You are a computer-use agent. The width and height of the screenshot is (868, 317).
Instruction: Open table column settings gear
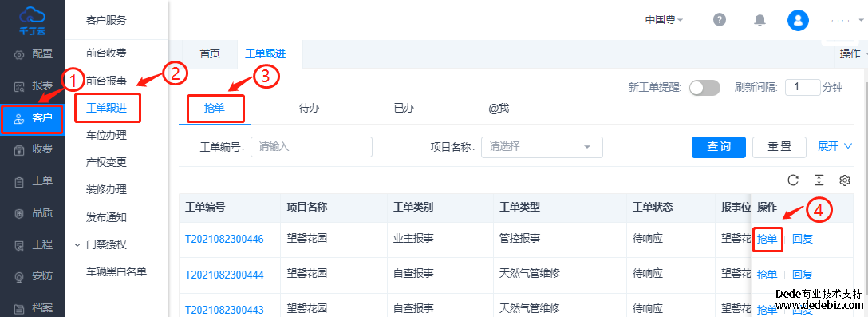pyautogui.click(x=844, y=180)
